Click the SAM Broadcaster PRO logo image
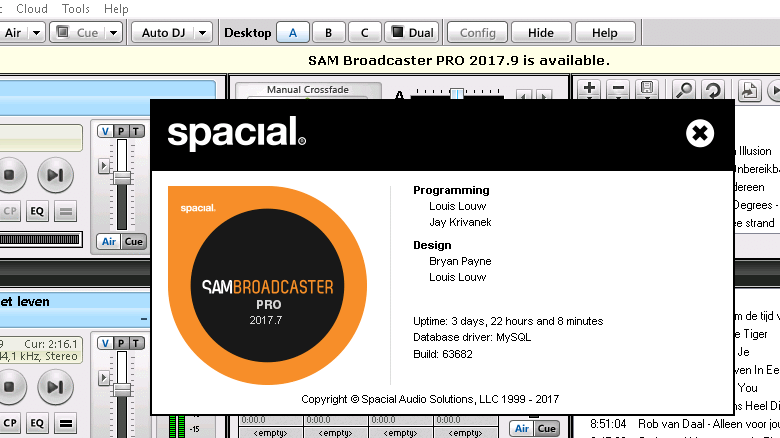This screenshot has width=780, height=438. tap(268, 285)
